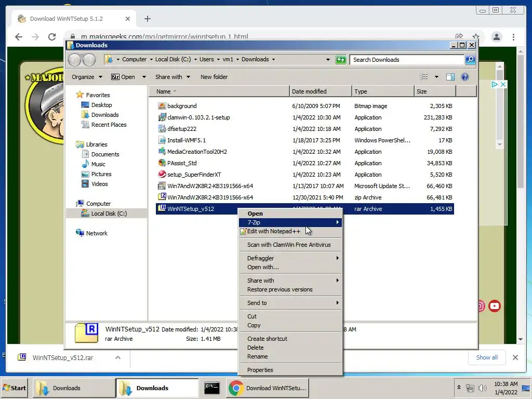
Task: Select the clamwin-0.103.2.1-setup file icon
Action: [162, 117]
